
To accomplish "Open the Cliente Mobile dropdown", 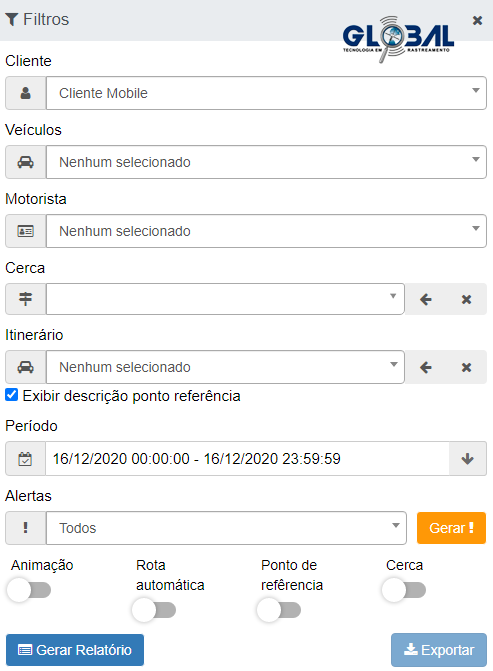I will pyautogui.click(x=266, y=93).
